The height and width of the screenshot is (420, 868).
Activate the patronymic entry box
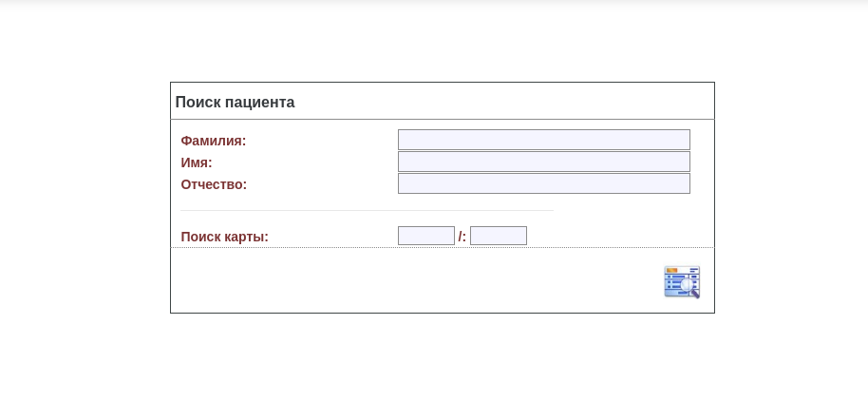(543, 183)
